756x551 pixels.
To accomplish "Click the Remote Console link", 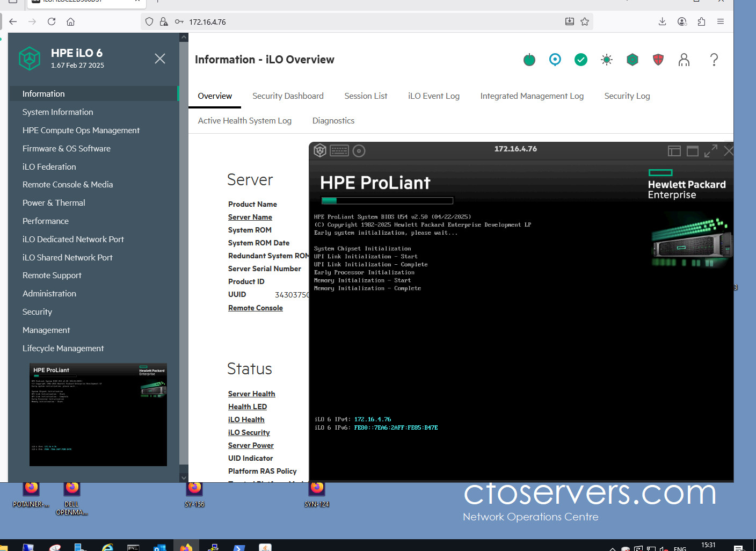I will 256,308.
